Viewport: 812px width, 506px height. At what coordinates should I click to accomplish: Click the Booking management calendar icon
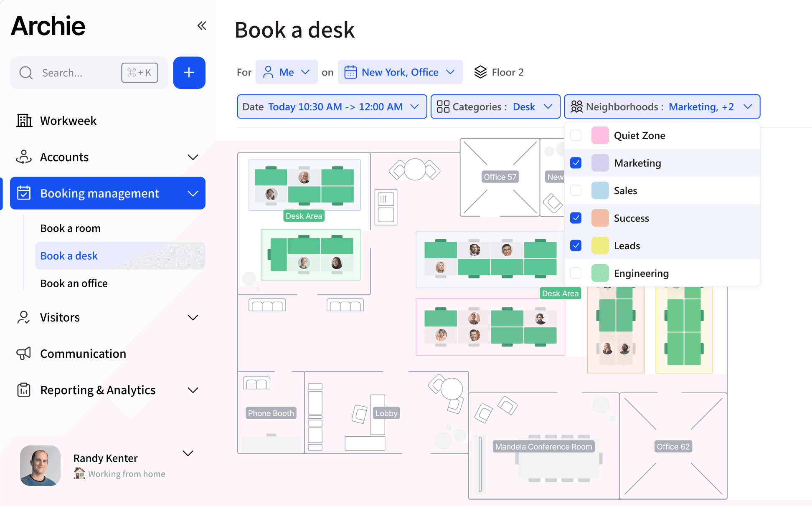(24, 193)
